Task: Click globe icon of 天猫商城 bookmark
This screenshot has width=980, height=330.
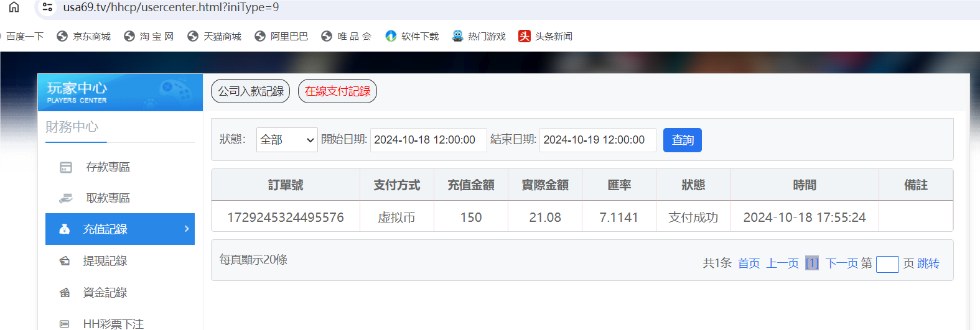Action: click(193, 37)
